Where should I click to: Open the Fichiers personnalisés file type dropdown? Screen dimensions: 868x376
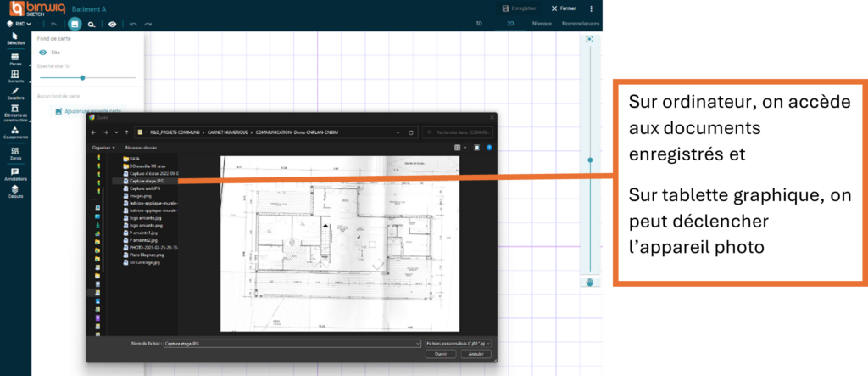(x=459, y=344)
